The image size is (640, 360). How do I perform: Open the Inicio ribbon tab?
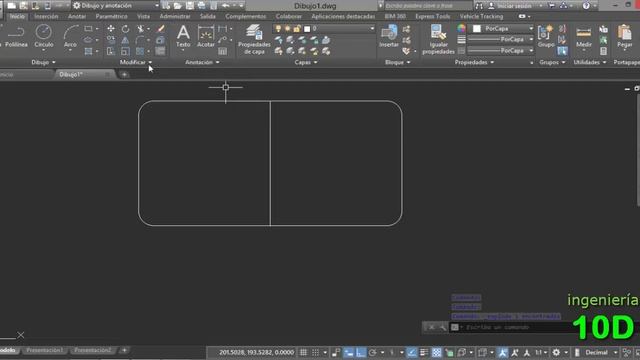tap(17, 16)
